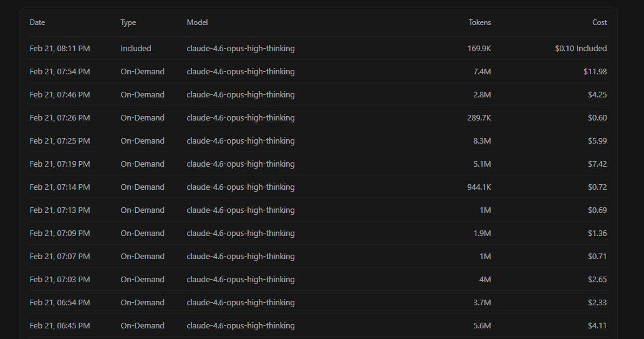Select the date Feb 21, 06:54 PM

60,302
